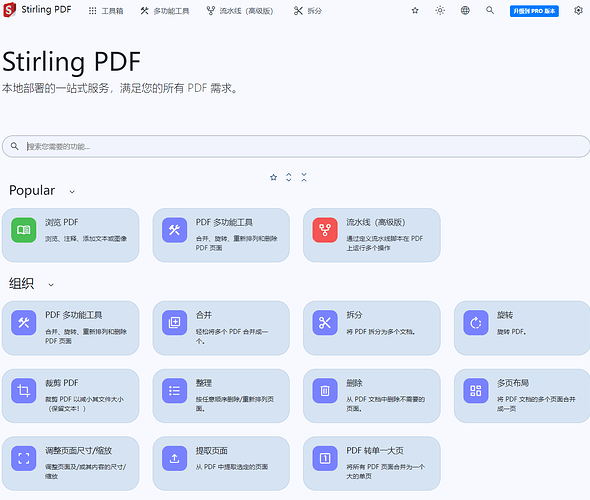Click the favorites star icon in navbar
Viewport: 590px width, 500px height.
coord(415,11)
